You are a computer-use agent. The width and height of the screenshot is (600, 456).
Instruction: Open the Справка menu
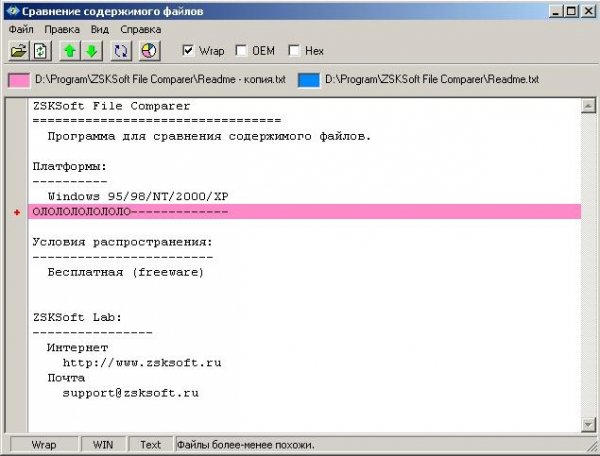[140, 29]
